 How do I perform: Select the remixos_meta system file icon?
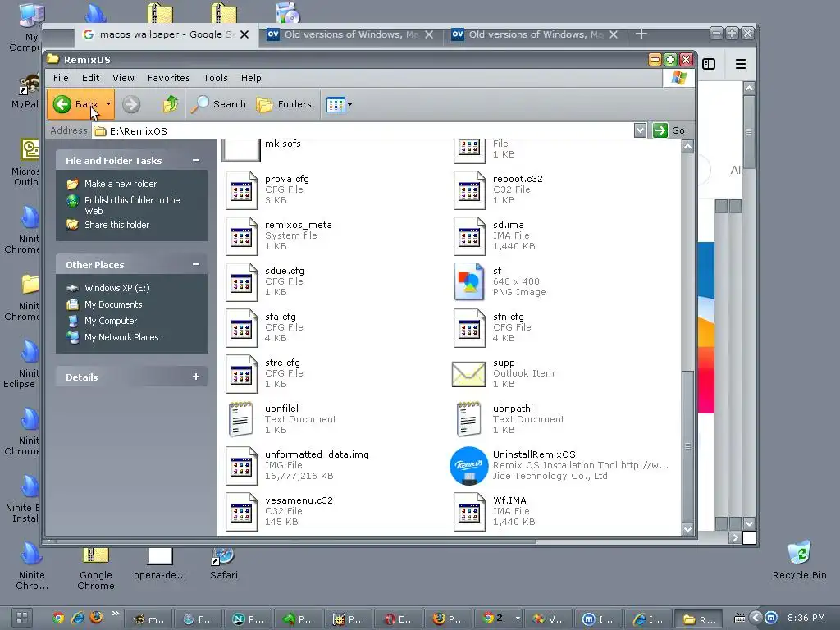point(241,236)
